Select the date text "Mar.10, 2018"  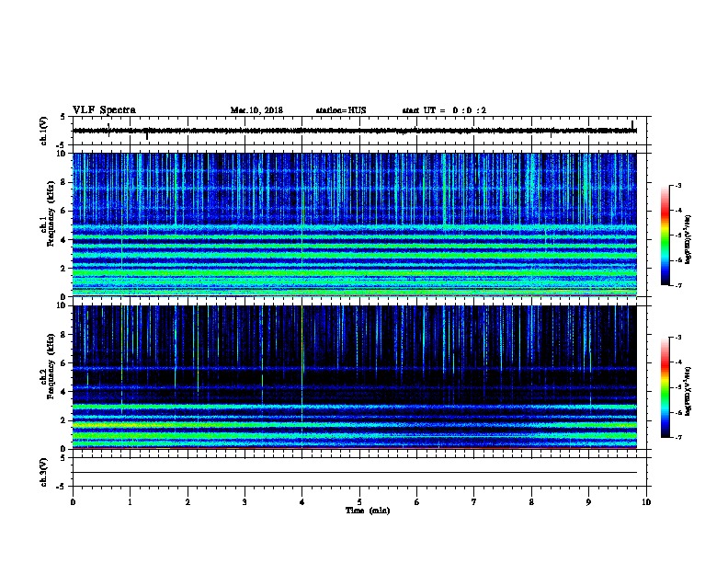[256, 110]
